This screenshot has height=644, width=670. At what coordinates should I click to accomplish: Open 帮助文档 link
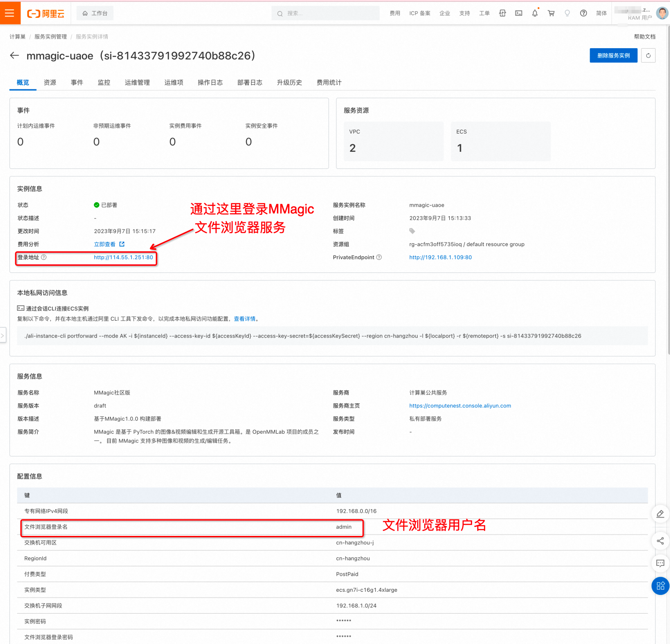tap(645, 37)
